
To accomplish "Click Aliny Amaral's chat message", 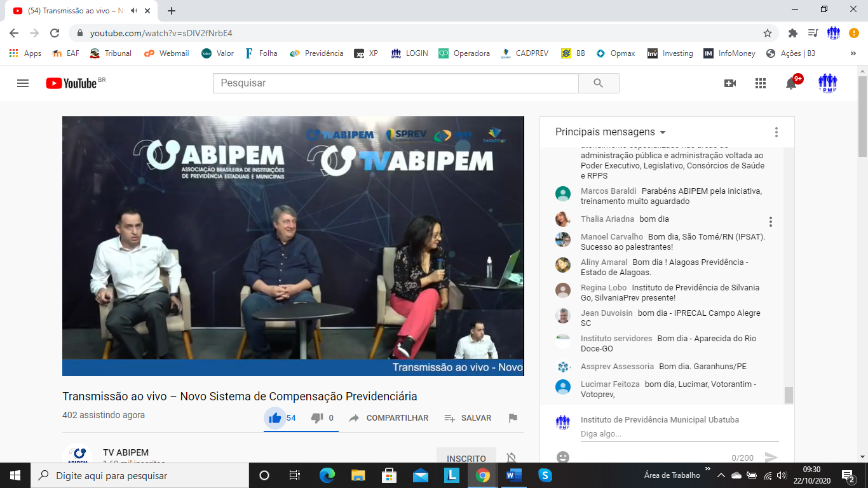I will (664, 268).
